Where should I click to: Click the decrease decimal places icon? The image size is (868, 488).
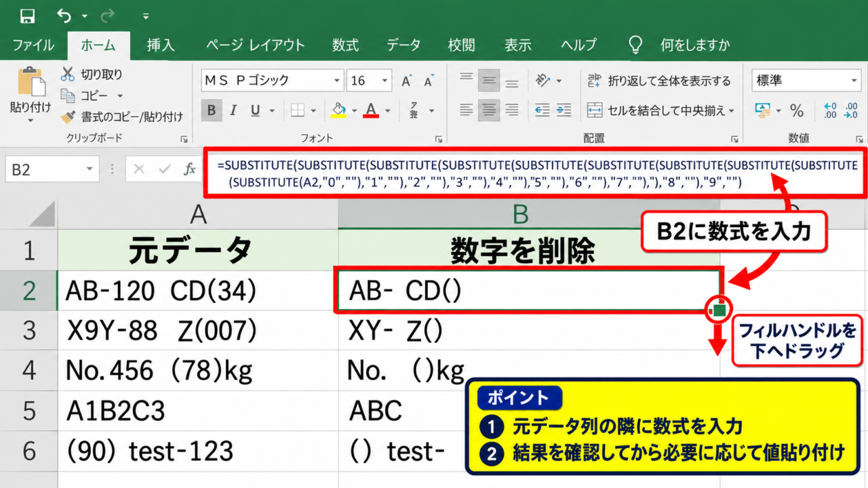[x=850, y=110]
